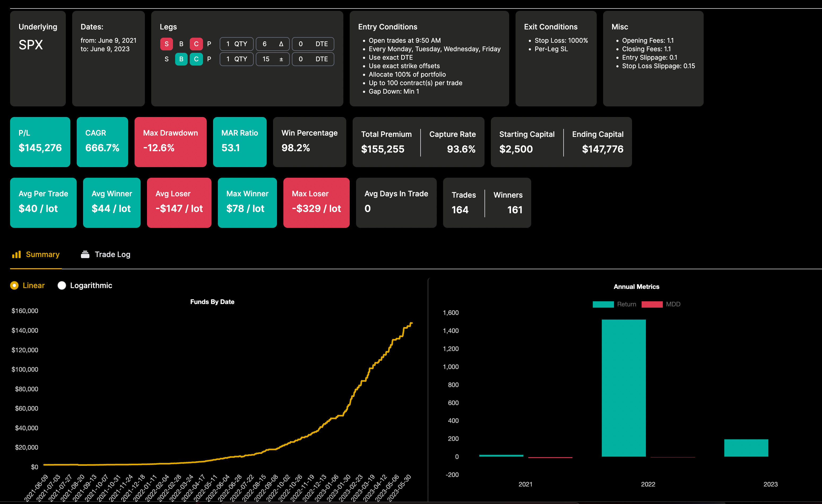
Task: Toggle the MDD series in the chart legend
Action: (652, 304)
